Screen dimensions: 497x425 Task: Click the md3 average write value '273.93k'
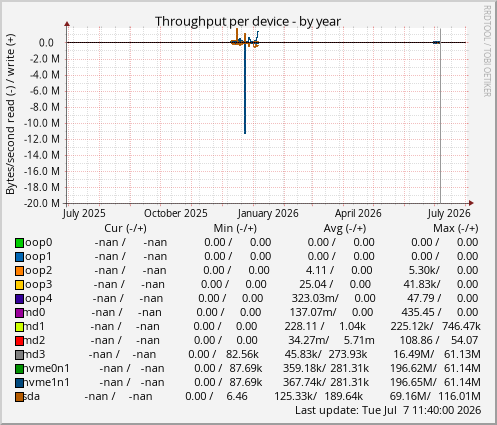tap(348, 354)
